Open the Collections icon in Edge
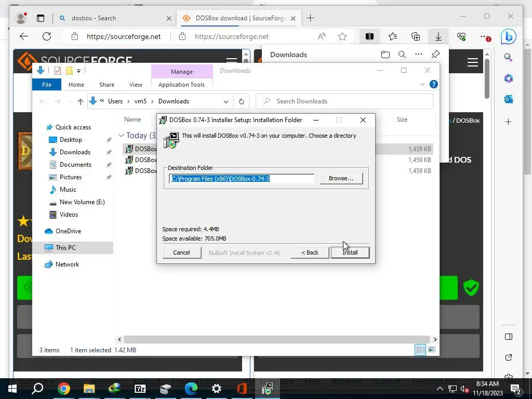This screenshot has width=532, height=399. click(x=416, y=36)
